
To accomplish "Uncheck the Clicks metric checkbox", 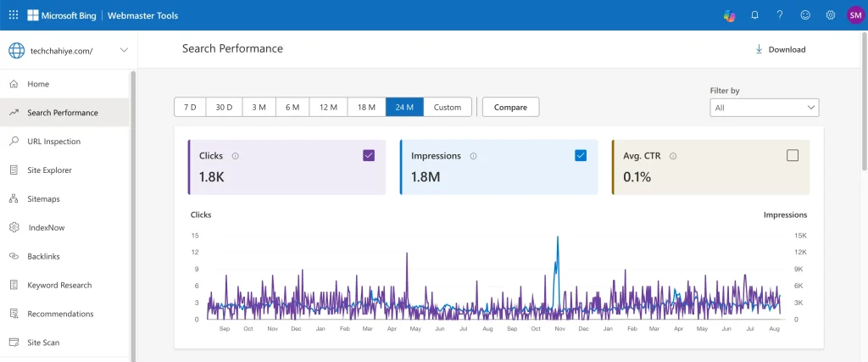I will click(369, 155).
